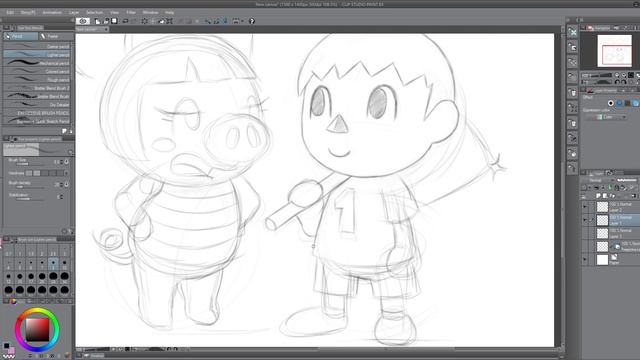Image resolution: width=640 pixels, height=360 pixels.
Task: Click the Tone effect icon in Layer Property
Action: point(619,103)
